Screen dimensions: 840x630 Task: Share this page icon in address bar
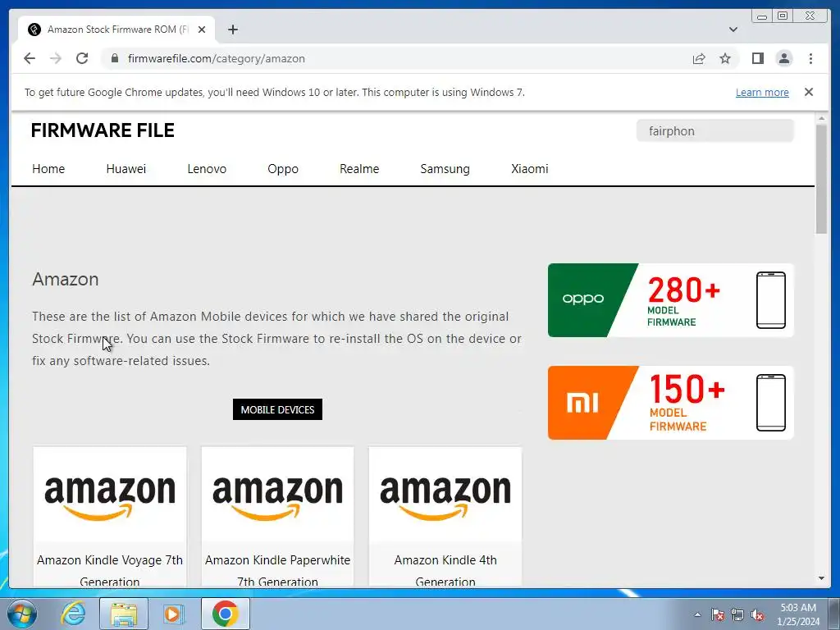(699, 58)
